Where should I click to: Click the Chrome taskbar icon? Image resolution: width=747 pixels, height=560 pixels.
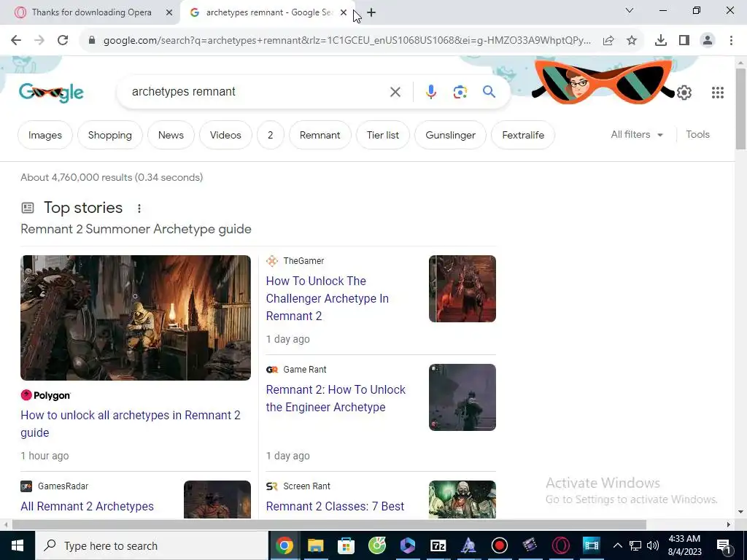pos(285,545)
